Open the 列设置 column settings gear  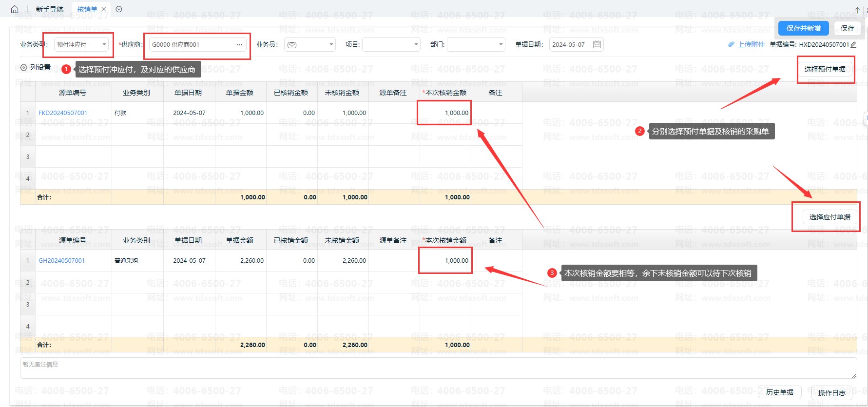pos(23,68)
